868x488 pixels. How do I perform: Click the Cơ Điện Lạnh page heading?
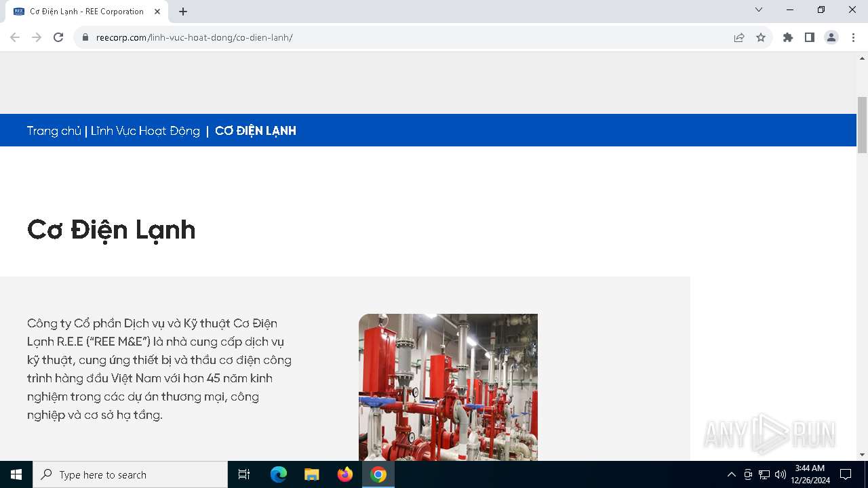click(x=111, y=230)
